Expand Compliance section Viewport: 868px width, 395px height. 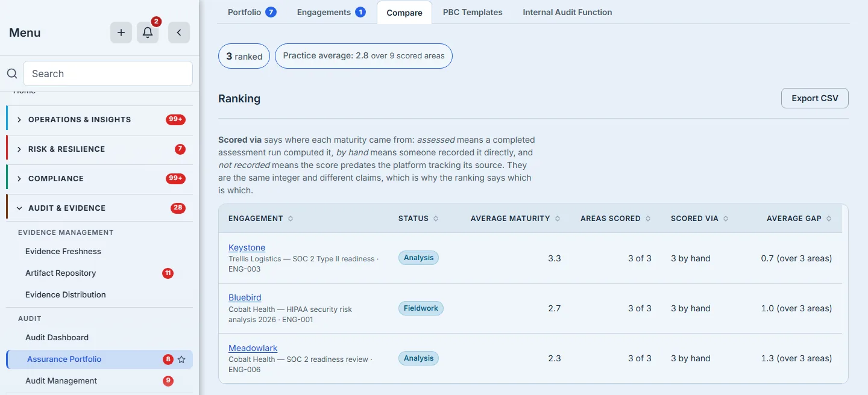tap(99, 179)
